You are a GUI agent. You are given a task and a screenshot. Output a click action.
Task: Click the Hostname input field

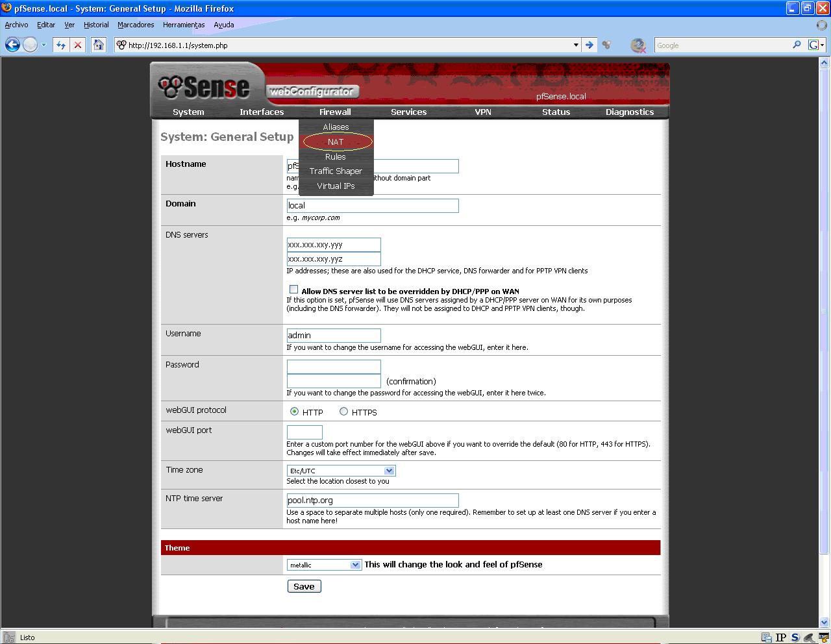[373, 166]
